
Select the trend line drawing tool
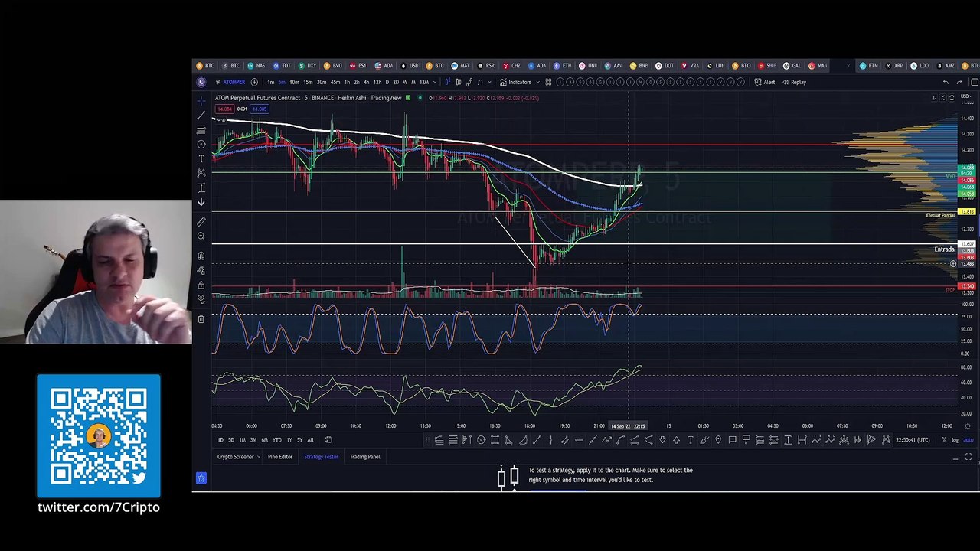point(201,115)
